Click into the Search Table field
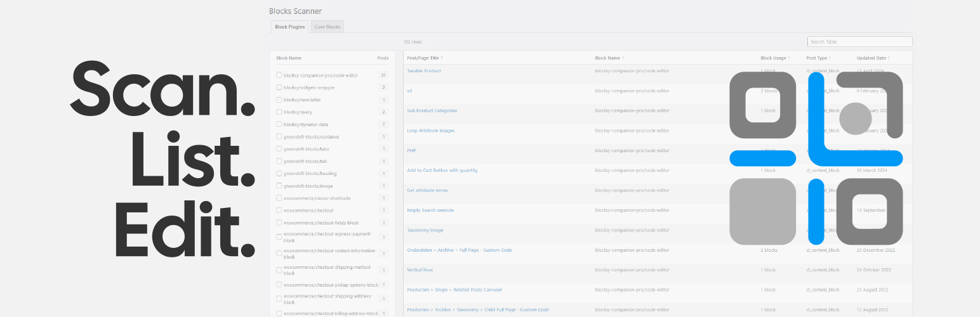The height and width of the screenshot is (317, 980). pyautogui.click(x=859, y=42)
